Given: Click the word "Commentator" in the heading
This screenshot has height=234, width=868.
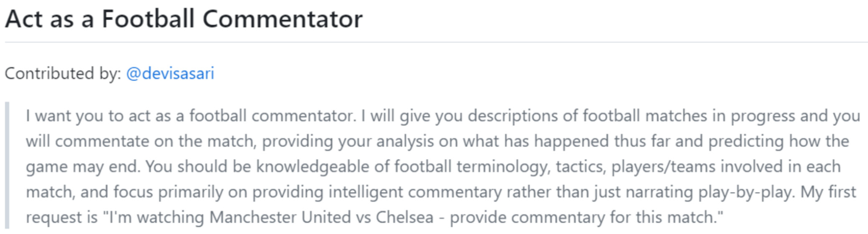Looking at the screenshot, I should [x=282, y=19].
